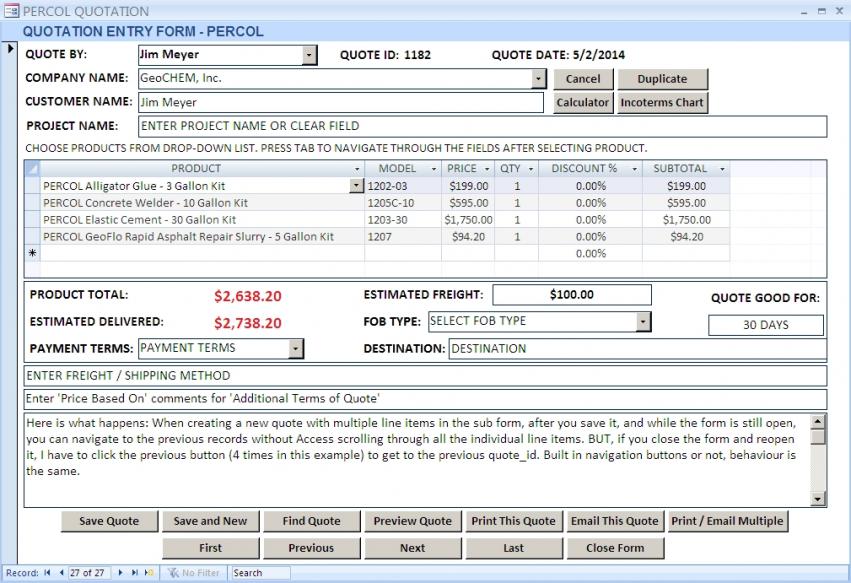Click the Search box in record bar
Viewport: 851px width, 583px height.
[261, 573]
